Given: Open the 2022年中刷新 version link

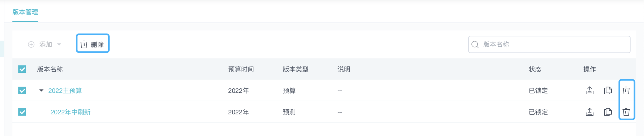Looking at the screenshot, I should pos(70,112).
